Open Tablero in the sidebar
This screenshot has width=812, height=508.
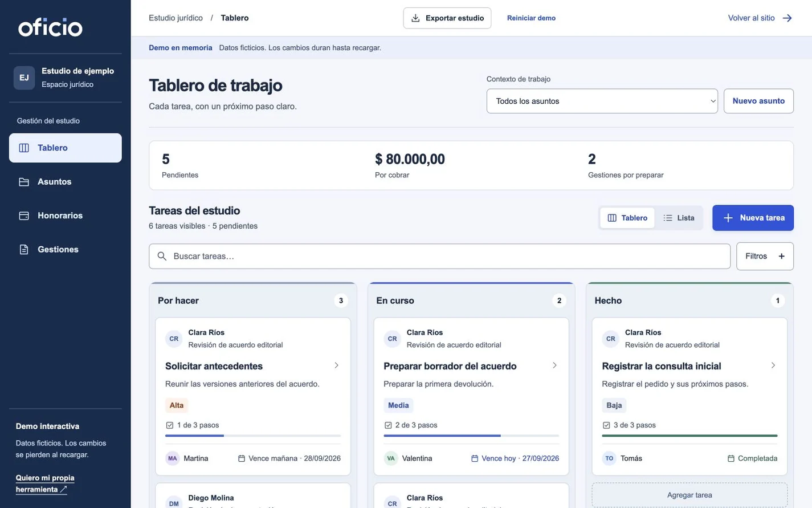coord(66,148)
